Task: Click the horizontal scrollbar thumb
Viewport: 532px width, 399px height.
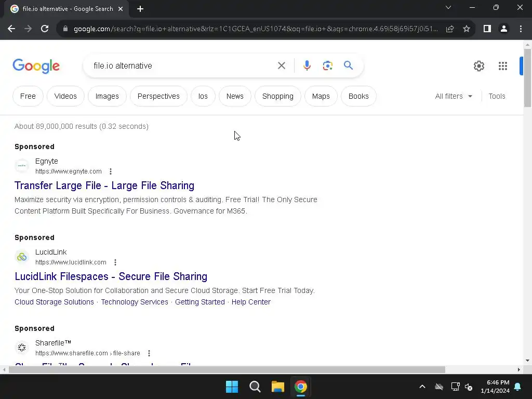Action: [x=227, y=370]
